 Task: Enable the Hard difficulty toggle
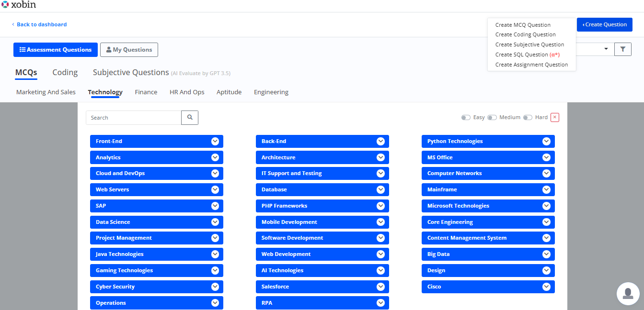(x=528, y=117)
